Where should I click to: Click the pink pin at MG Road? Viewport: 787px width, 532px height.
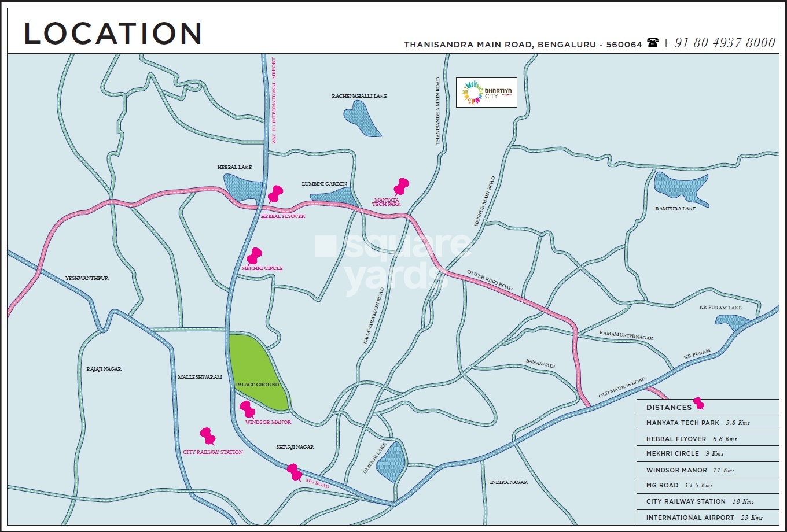tap(295, 472)
